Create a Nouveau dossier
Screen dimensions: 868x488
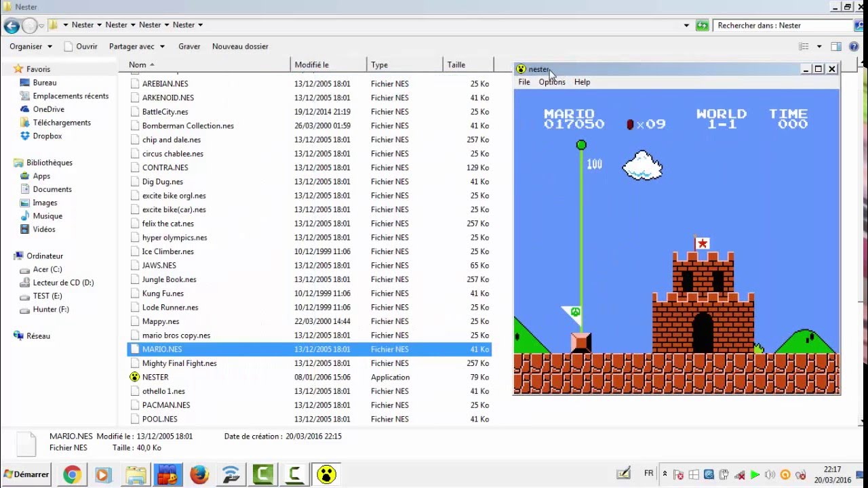coord(240,46)
